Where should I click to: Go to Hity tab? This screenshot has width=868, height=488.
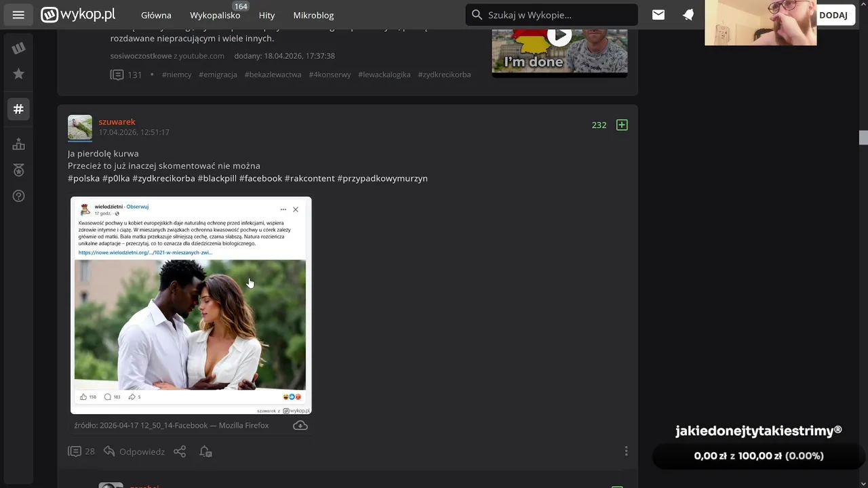[x=267, y=15]
